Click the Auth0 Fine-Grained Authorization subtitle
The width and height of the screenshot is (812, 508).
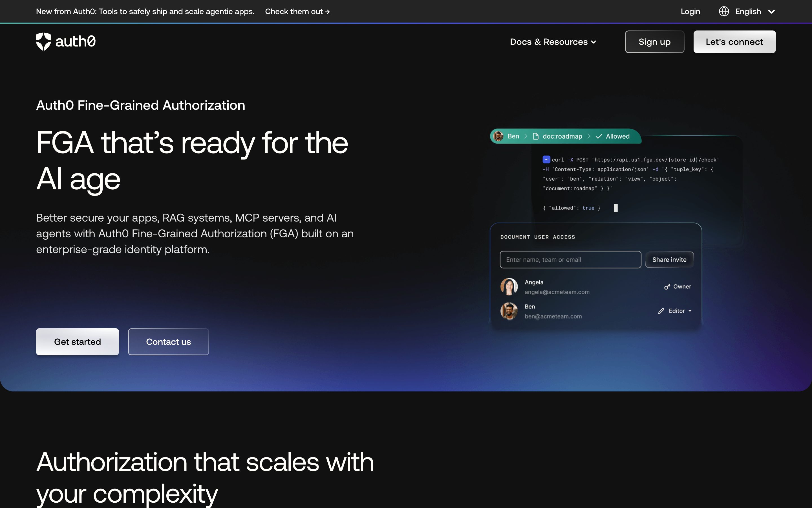click(x=141, y=105)
